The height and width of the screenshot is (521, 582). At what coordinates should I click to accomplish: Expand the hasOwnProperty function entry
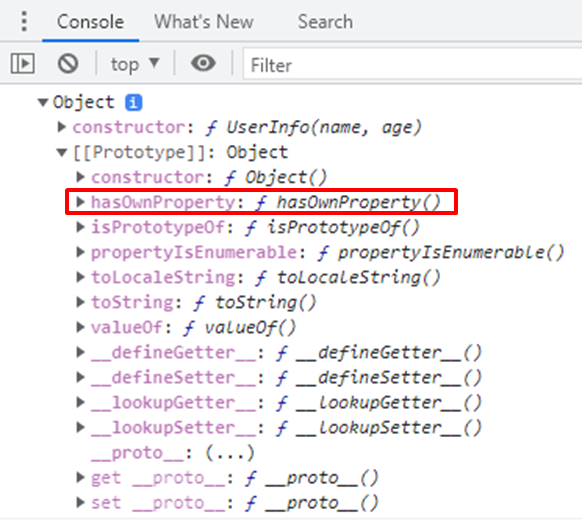pyautogui.click(x=80, y=201)
